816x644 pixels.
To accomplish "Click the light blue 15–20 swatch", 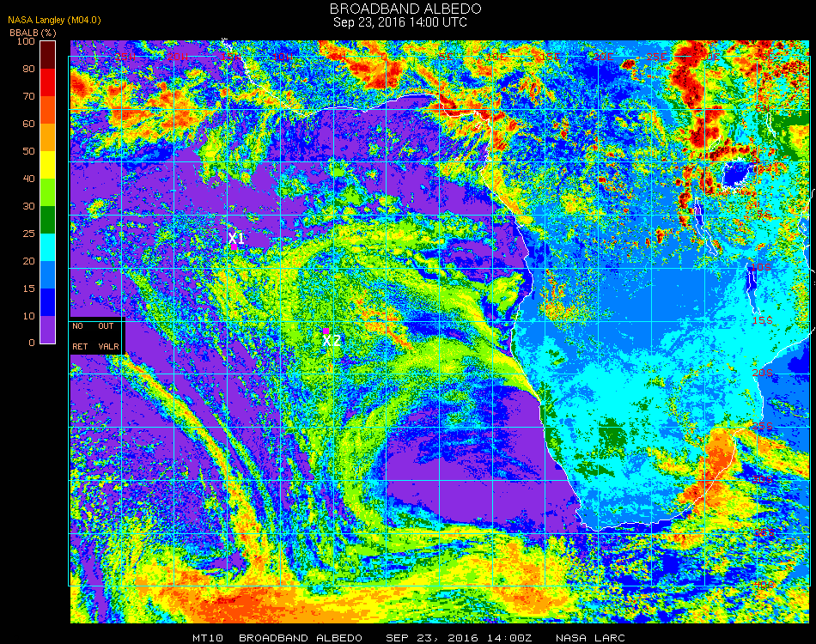I will pos(48,275).
